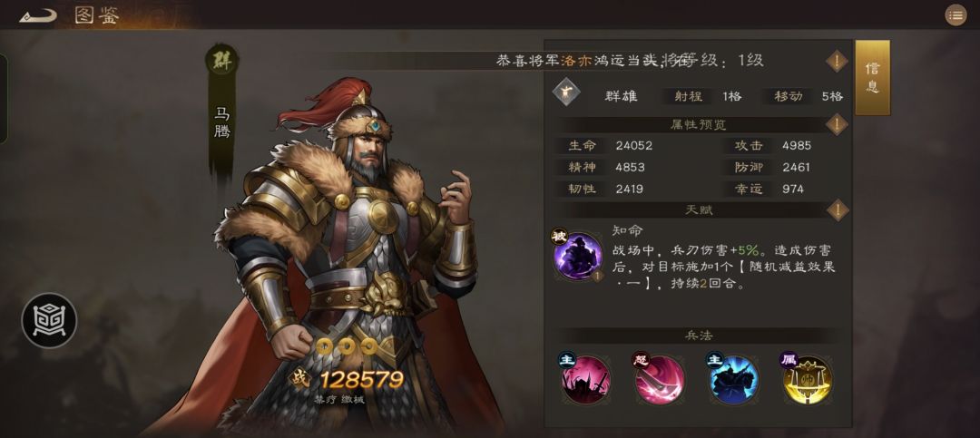Click the 洛亦 player name in announcement
The height and width of the screenshot is (438, 980).
tap(574, 62)
